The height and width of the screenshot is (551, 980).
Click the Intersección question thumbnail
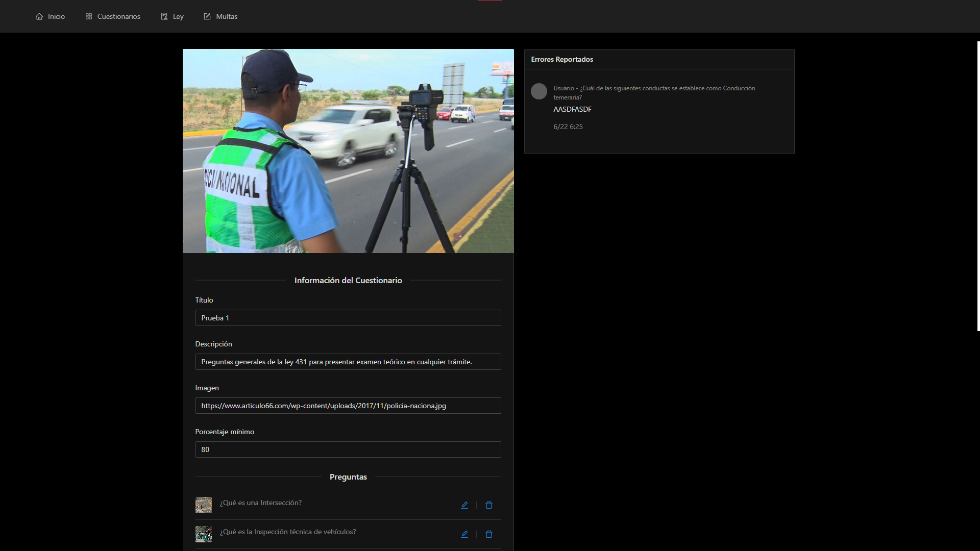point(204,505)
